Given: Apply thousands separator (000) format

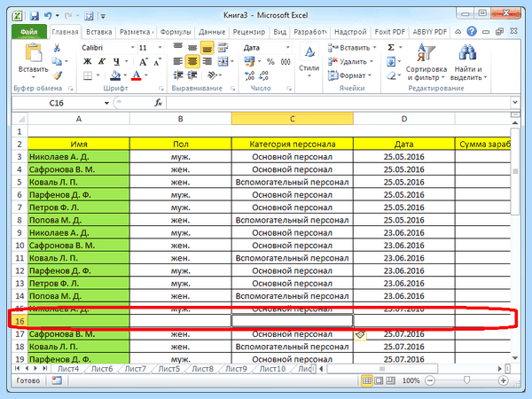Looking at the screenshot, I should 286,62.
